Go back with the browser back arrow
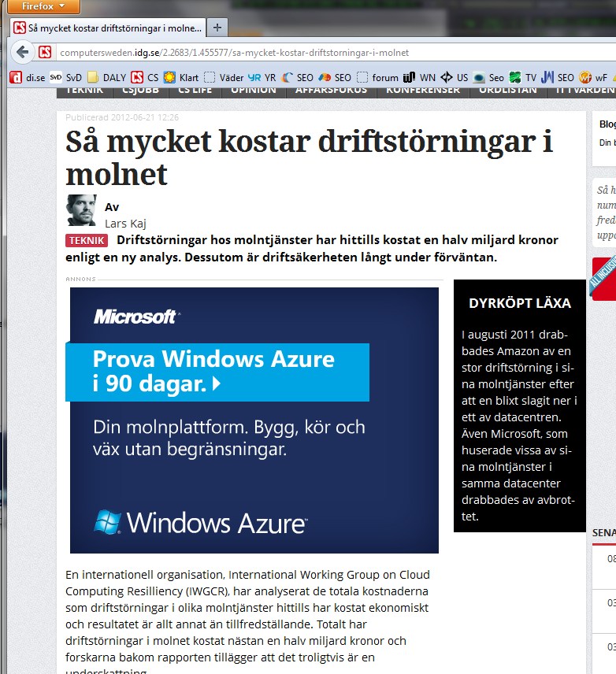 (x=22, y=53)
